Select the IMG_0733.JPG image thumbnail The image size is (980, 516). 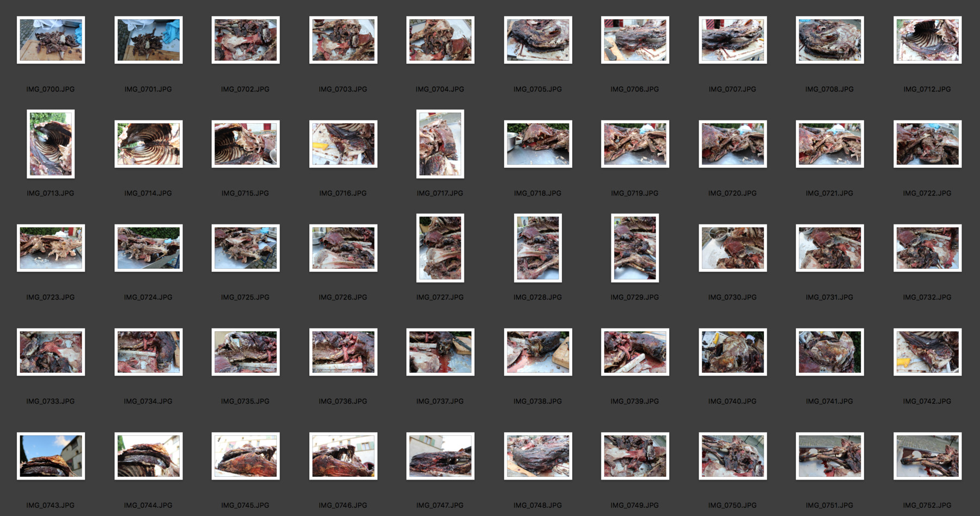51,352
